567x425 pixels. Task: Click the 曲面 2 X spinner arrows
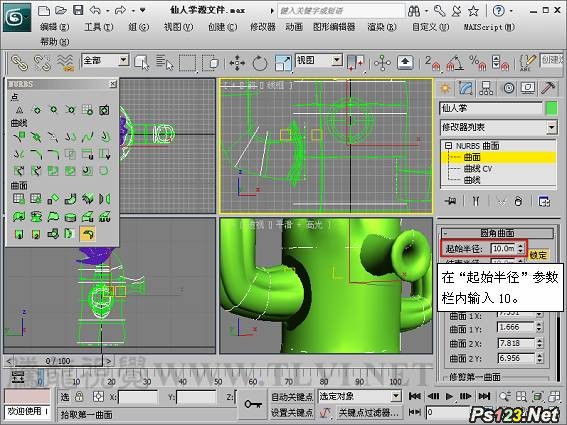(540, 343)
